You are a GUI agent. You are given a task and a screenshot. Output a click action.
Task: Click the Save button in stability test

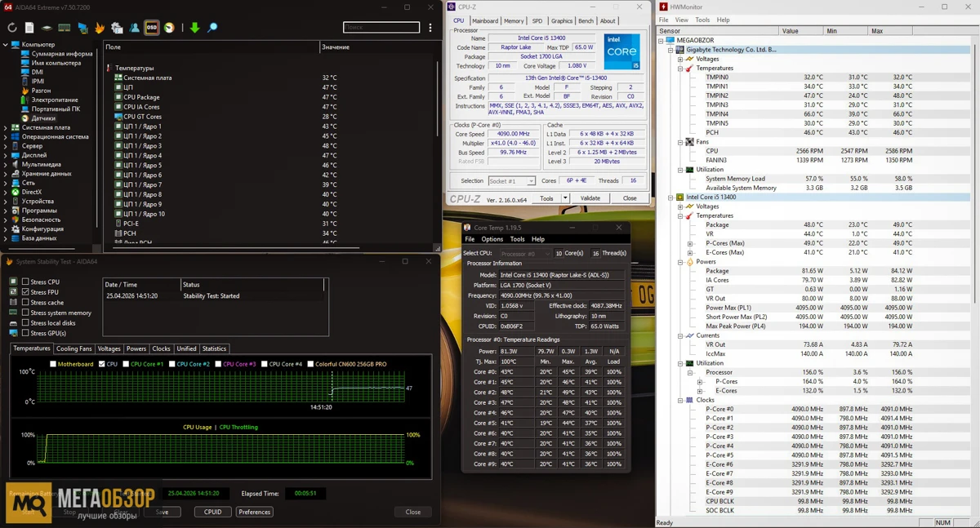[x=163, y=512]
